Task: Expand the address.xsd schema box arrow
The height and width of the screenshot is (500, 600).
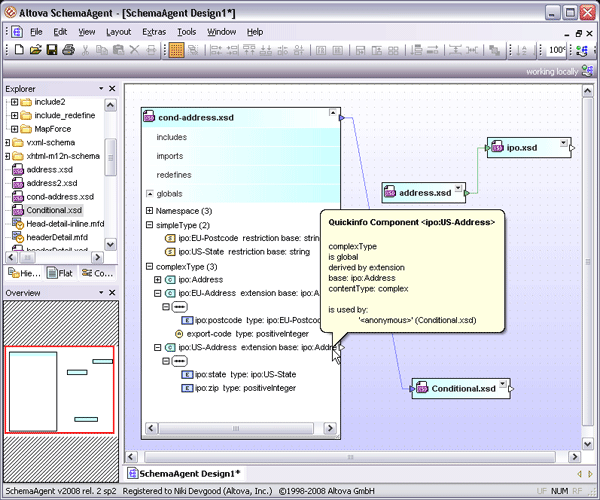Action: point(458,188)
